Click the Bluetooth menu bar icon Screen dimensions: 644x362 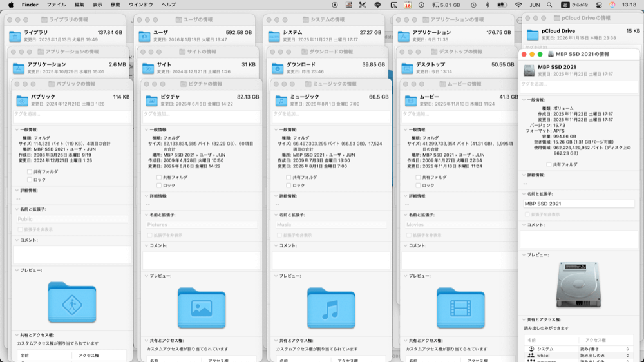tap(487, 5)
